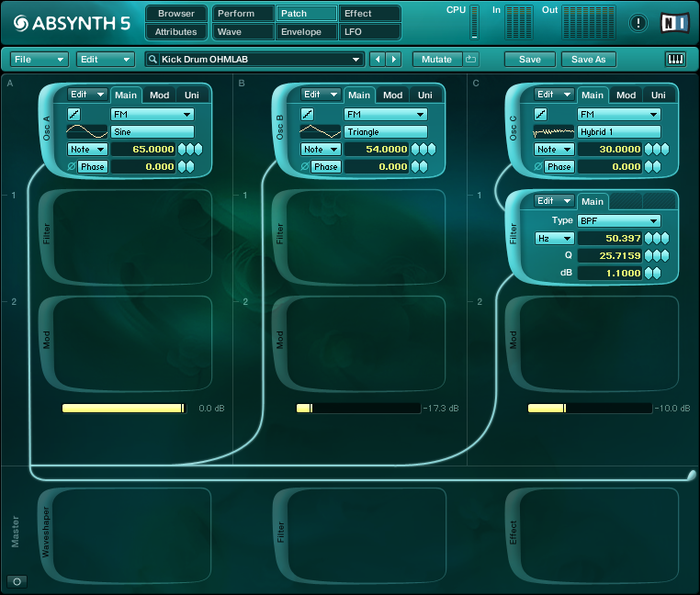Toggle Osc B Phase button
This screenshot has width=700, height=595.
[x=326, y=166]
